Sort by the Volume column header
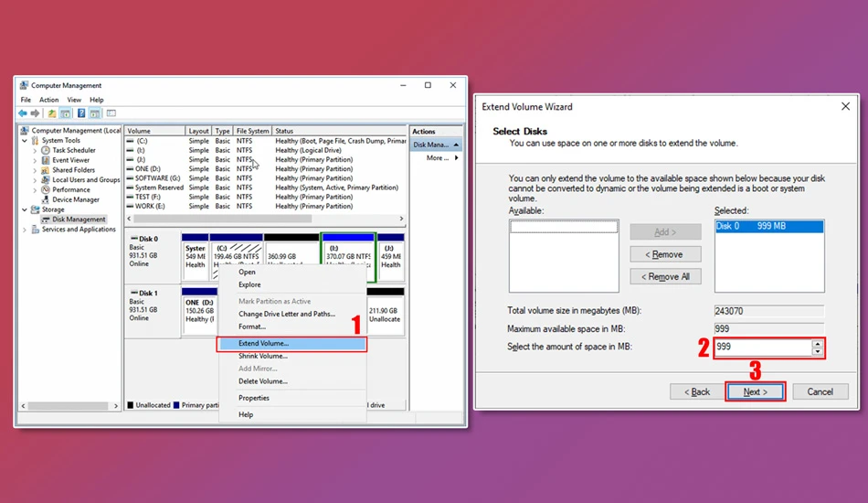Image resolution: width=868 pixels, height=503 pixels. 155,132
